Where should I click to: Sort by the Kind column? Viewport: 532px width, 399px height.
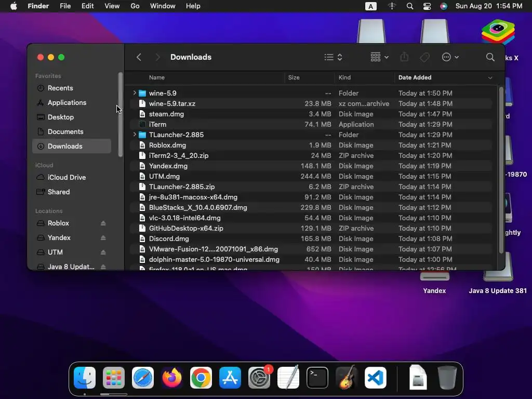click(x=345, y=77)
